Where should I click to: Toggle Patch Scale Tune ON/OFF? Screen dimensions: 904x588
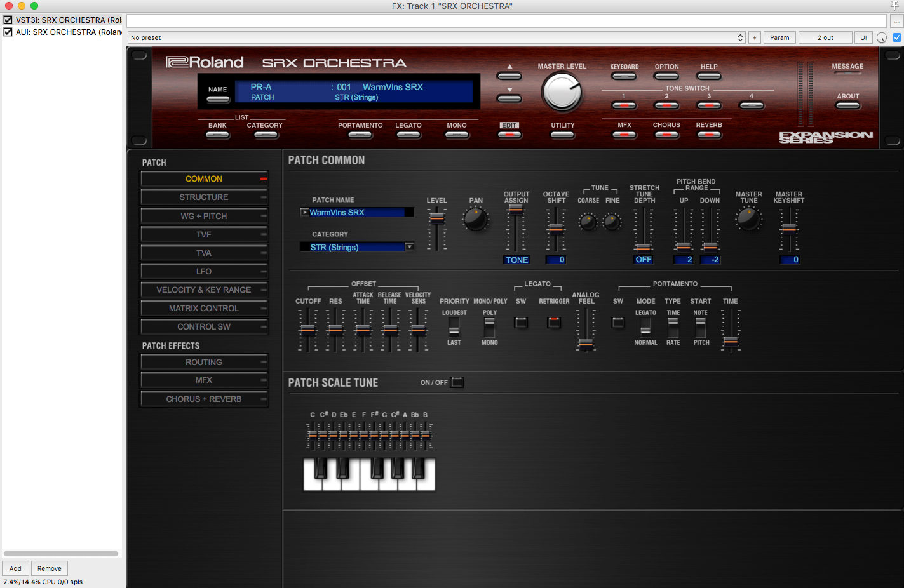click(x=457, y=382)
